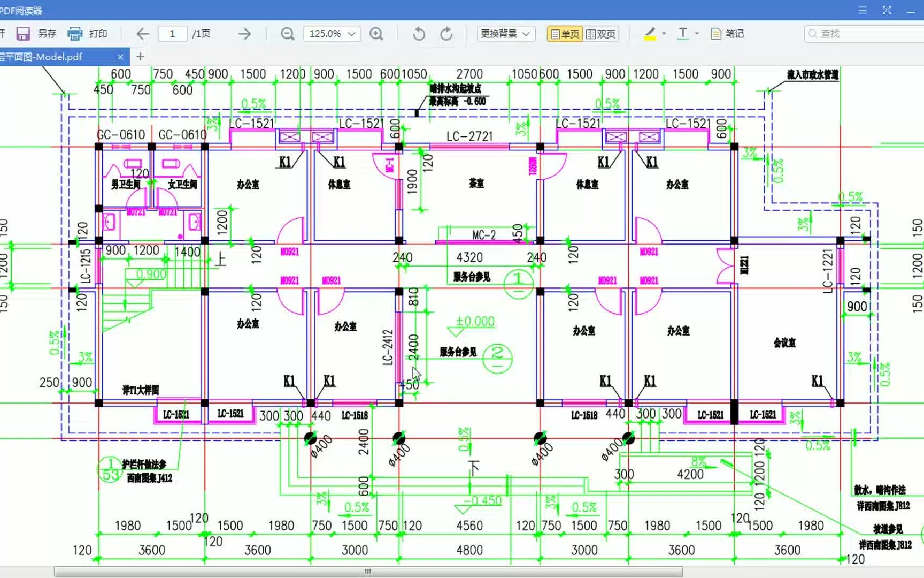Select the highlighter pen tool

[650, 34]
